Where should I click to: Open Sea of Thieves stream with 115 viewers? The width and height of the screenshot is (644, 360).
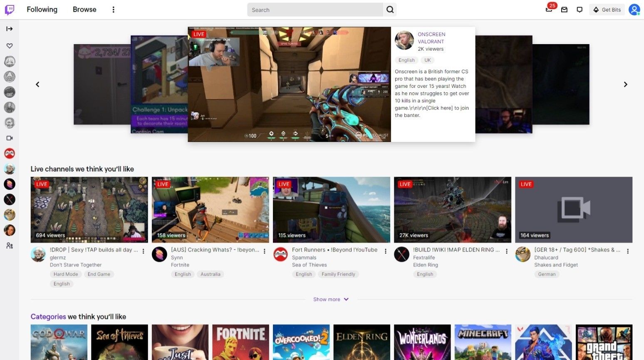[x=332, y=210]
